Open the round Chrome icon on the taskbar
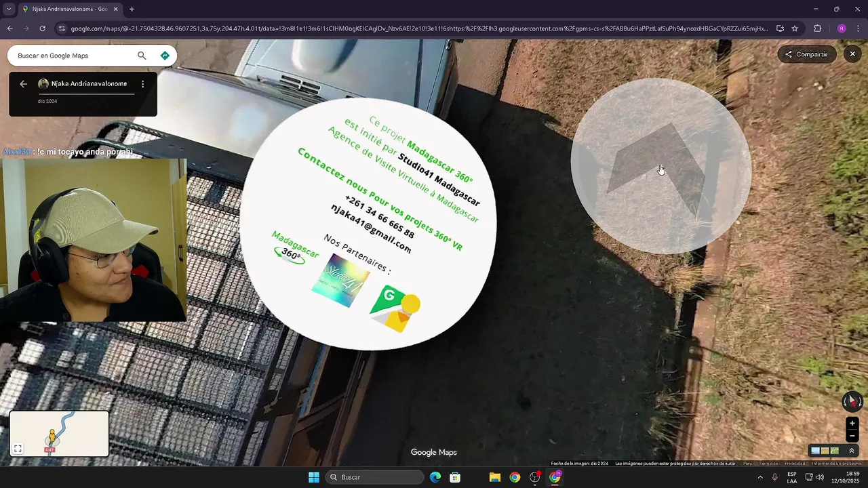868x488 pixels. click(x=515, y=477)
